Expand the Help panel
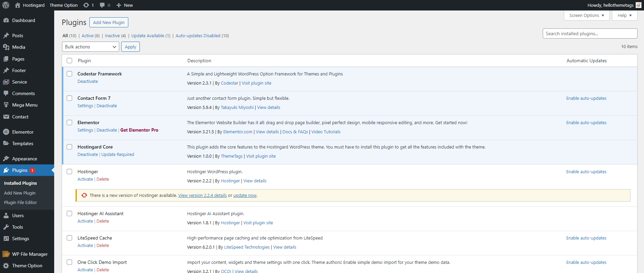The width and height of the screenshot is (644, 273). point(625,16)
